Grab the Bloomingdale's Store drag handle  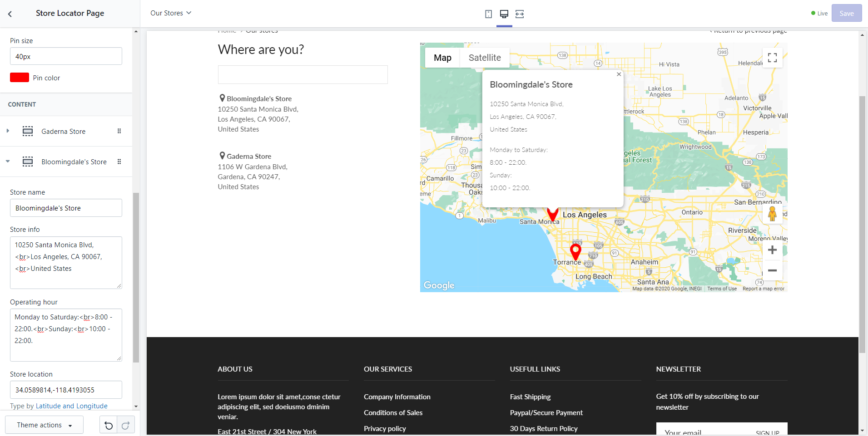119,162
